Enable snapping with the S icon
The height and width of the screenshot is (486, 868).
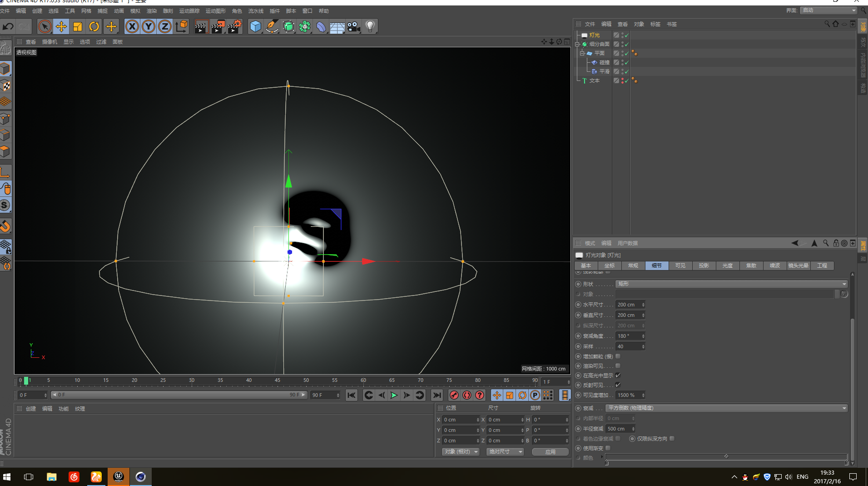5,205
